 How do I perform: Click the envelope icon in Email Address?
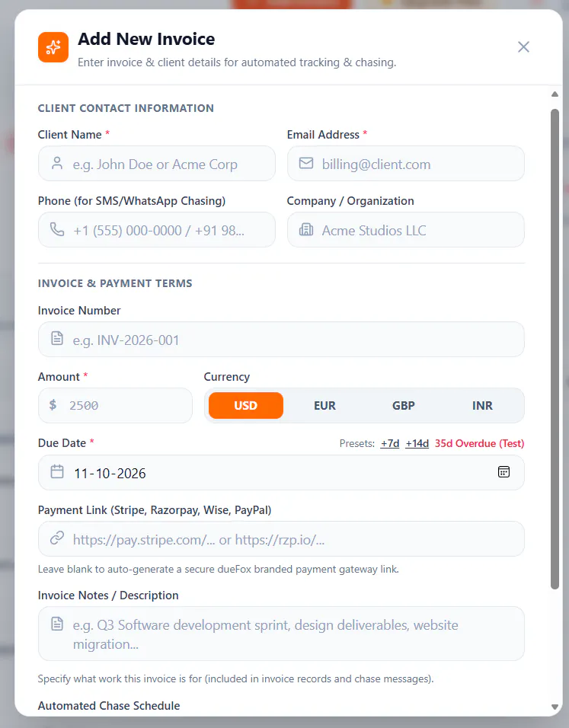[306, 164]
